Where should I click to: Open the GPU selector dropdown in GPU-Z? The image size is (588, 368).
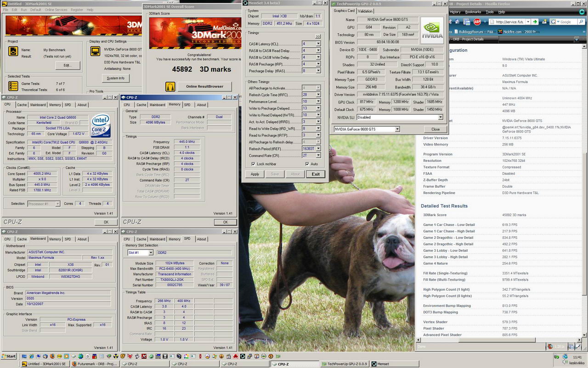(397, 129)
